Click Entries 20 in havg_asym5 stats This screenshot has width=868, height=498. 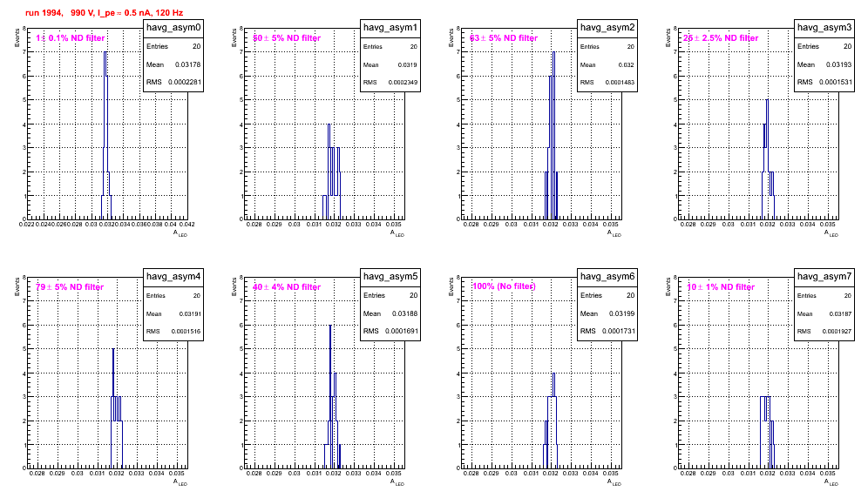390,295
